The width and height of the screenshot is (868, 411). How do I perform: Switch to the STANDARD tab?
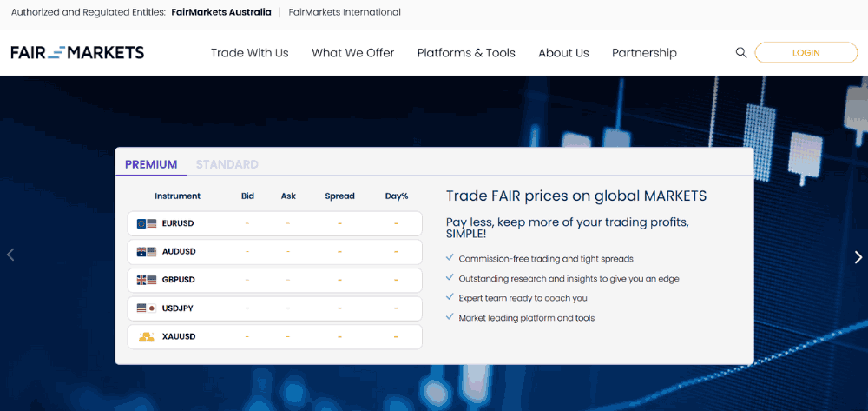coord(227,164)
